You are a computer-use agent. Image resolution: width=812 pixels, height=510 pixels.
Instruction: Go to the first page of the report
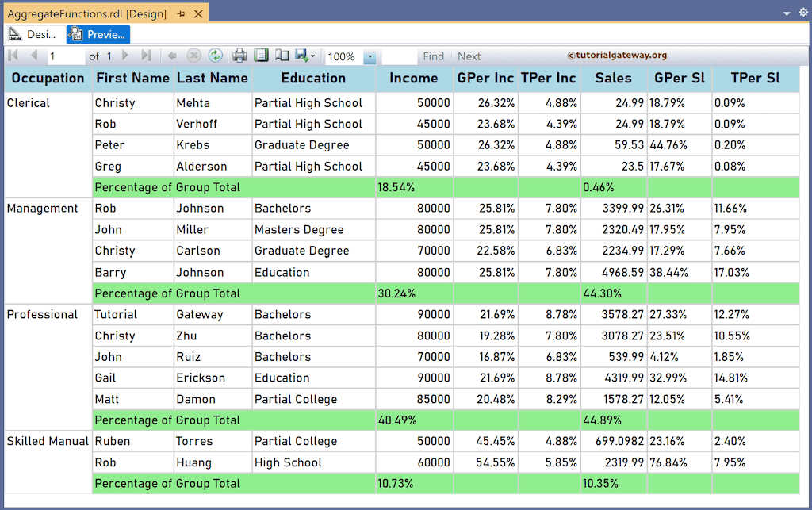tap(12, 56)
